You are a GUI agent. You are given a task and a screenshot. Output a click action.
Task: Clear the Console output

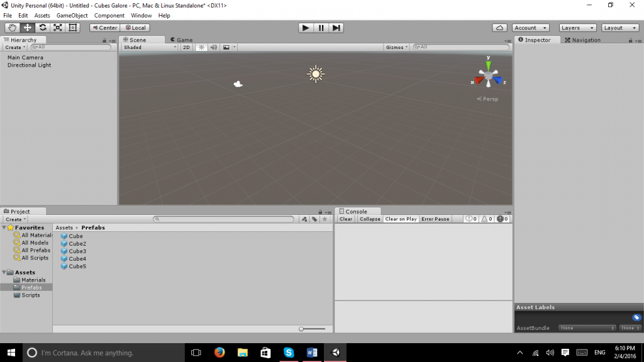point(346,219)
